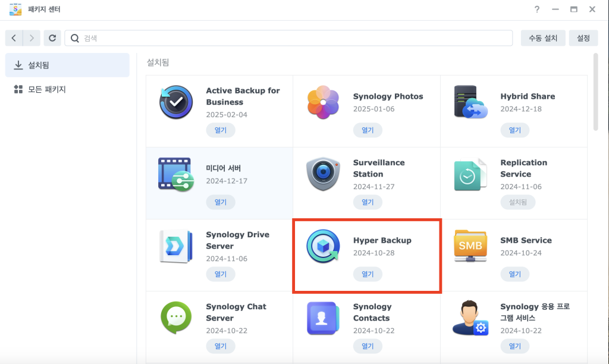
Task: Open Synology Chat Server with 열기
Action: click(221, 346)
